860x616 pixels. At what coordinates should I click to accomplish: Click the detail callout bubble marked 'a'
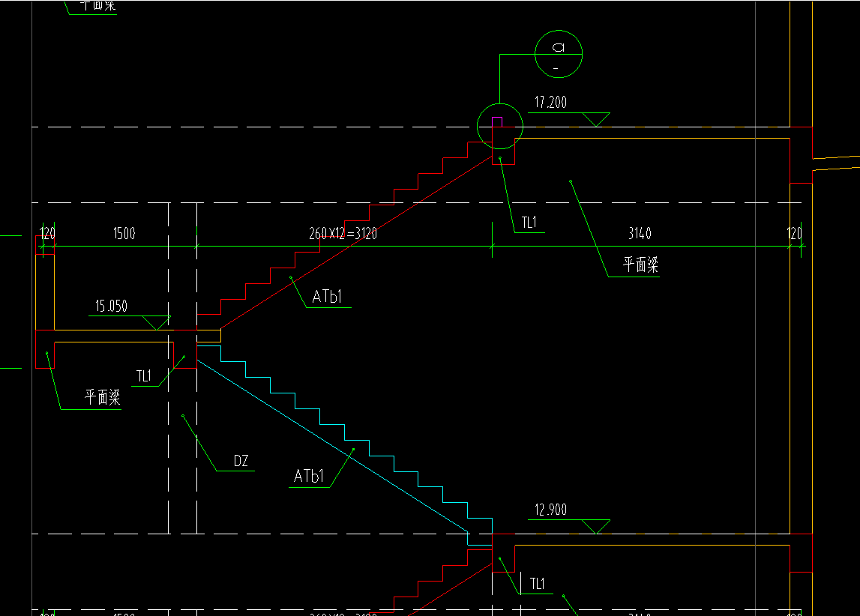coord(559,54)
